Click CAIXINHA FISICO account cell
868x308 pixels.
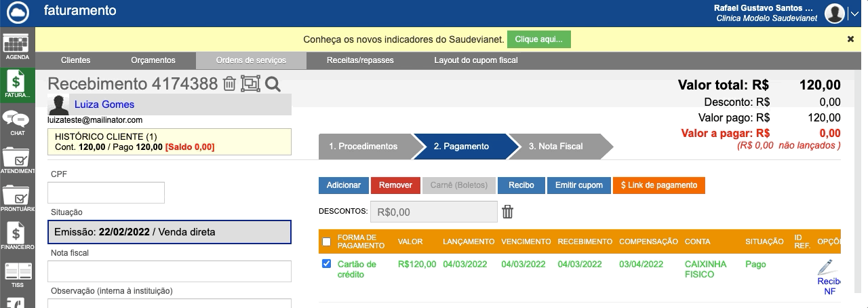(x=705, y=269)
